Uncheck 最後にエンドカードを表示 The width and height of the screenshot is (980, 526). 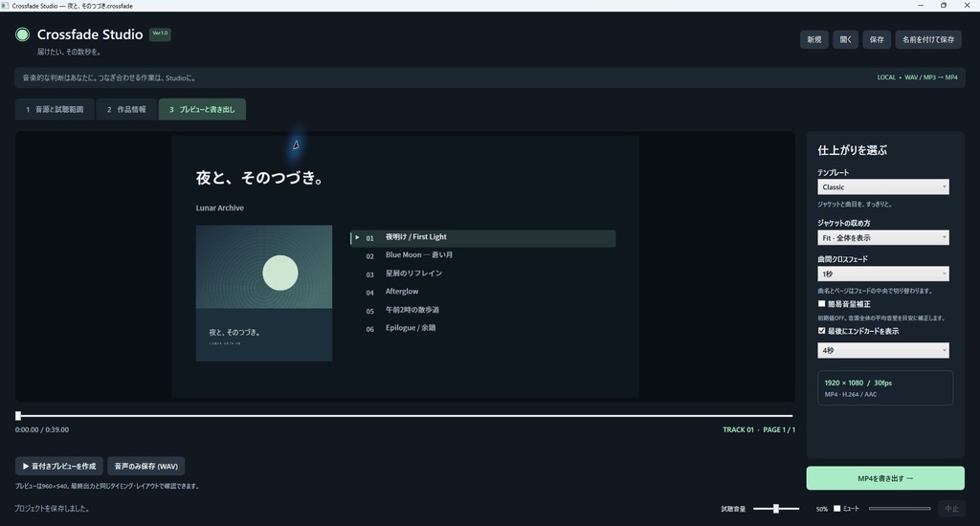coord(822,331)
